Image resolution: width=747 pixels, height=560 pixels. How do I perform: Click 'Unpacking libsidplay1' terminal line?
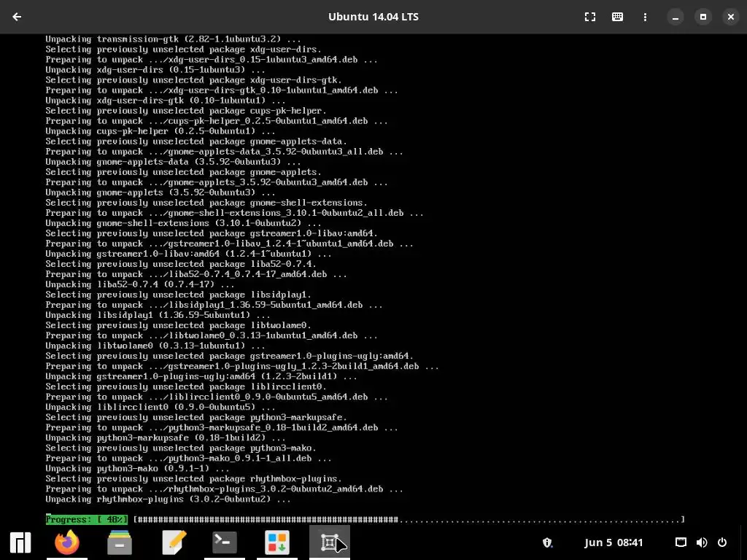pyautogui.click(x=158, y=315)
